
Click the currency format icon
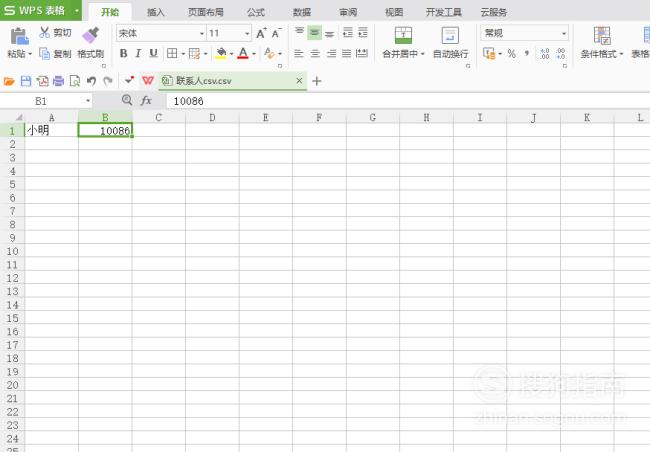click(489, 53)
